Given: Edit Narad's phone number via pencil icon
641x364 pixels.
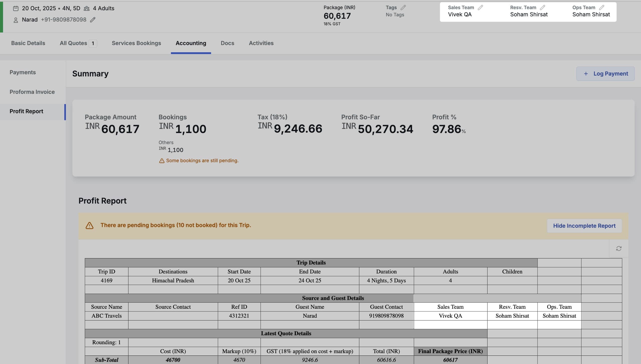Looking at the screenshot, I should coord(92,20).
